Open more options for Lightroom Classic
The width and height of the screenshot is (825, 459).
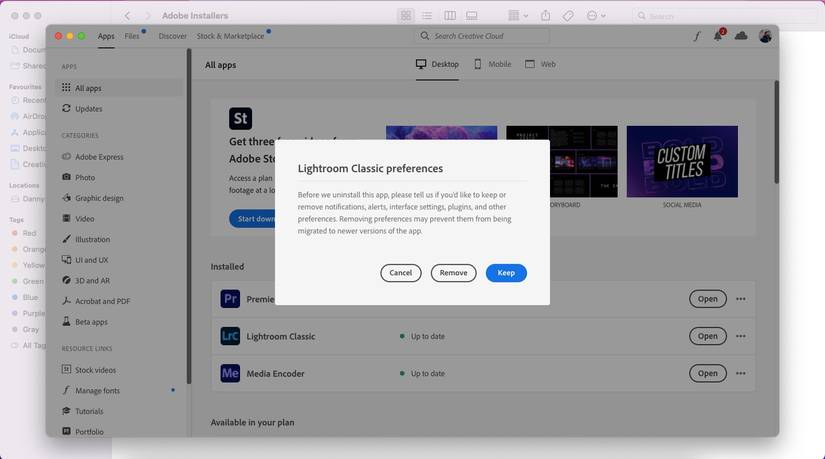coord(741,336)
